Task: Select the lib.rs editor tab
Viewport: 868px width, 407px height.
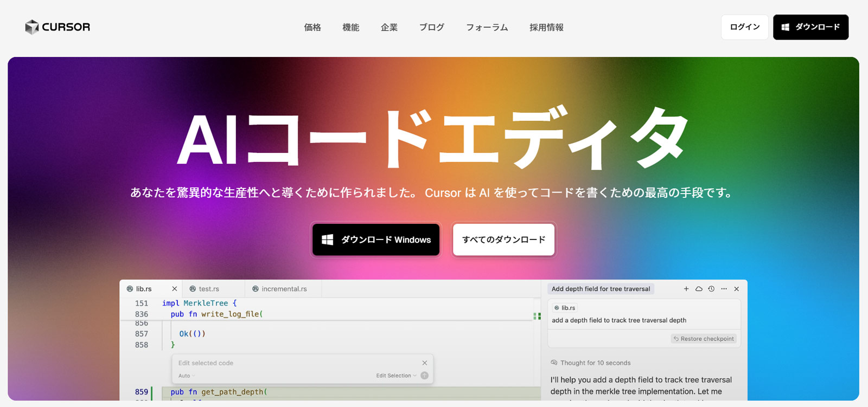Action: pos(150,289)
